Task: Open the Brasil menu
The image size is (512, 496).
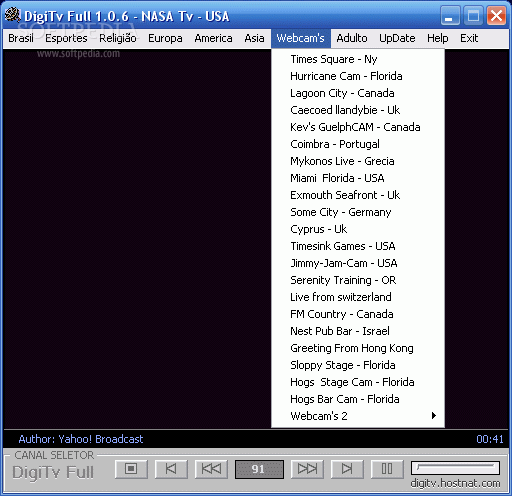Action: click(21, 38)
